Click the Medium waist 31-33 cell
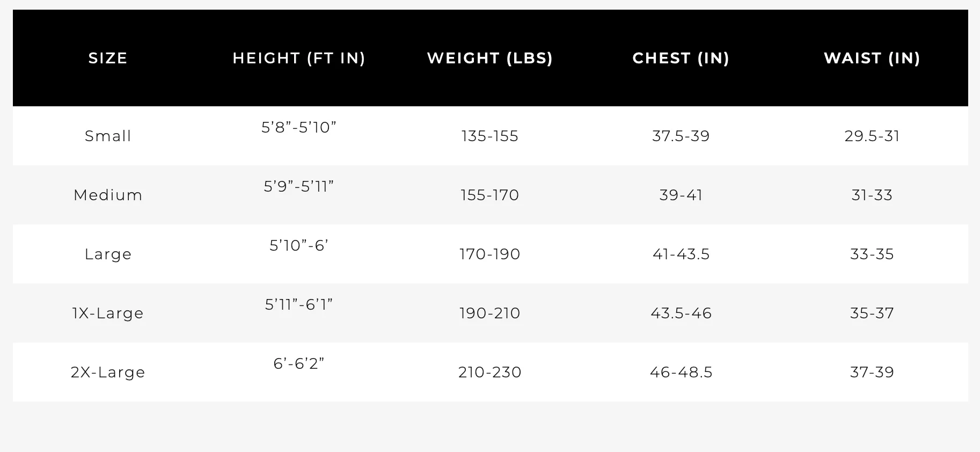This screenshot has height=452, width=980. tap(872, 195)
